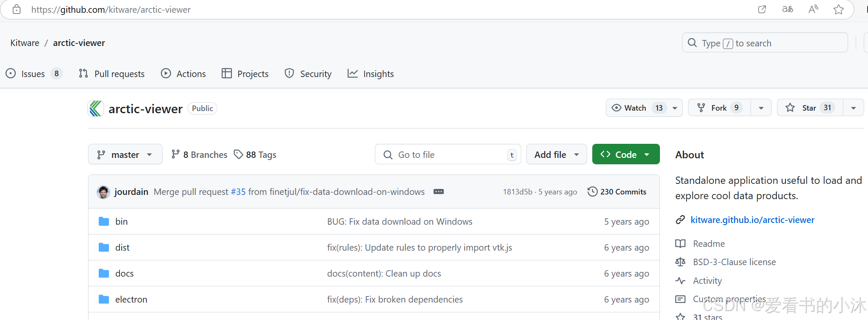Click the read aloud icon in address bar

tap(813, 9)
